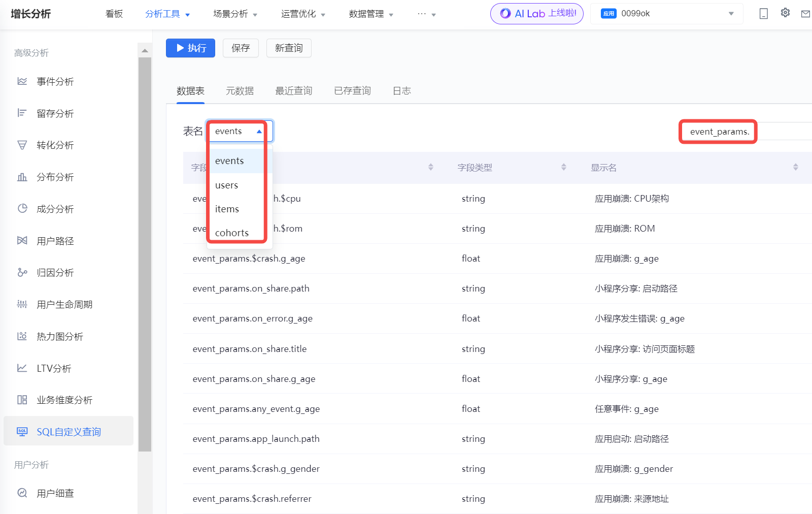Click the 业务维度分析 grid icon
Viewport: 812px width, 514px height.
click(x=22, y=400)
